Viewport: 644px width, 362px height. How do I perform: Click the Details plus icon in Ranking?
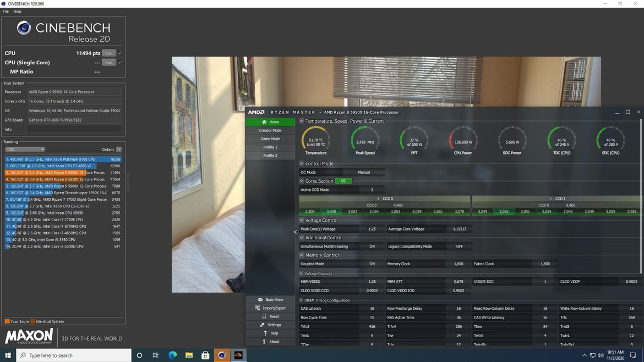(119, 150)
